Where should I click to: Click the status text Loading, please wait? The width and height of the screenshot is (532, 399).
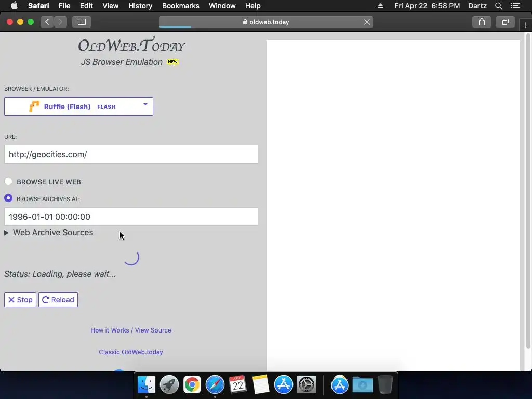click(x=60, y=274)
